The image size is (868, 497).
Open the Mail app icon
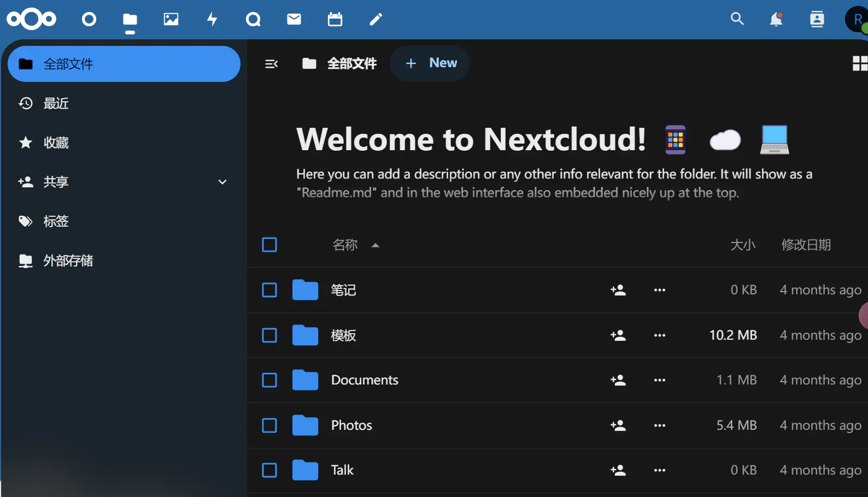(x=294, y=20)
